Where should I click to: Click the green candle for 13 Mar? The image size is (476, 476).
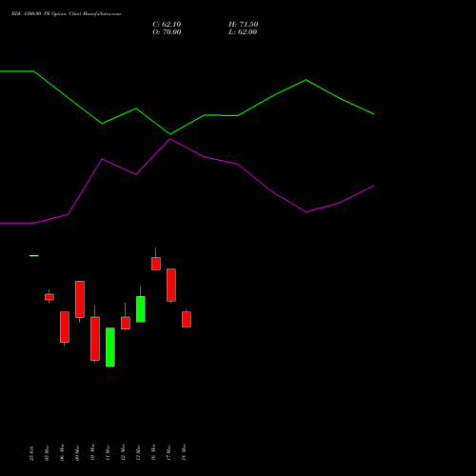coord(141,309)
